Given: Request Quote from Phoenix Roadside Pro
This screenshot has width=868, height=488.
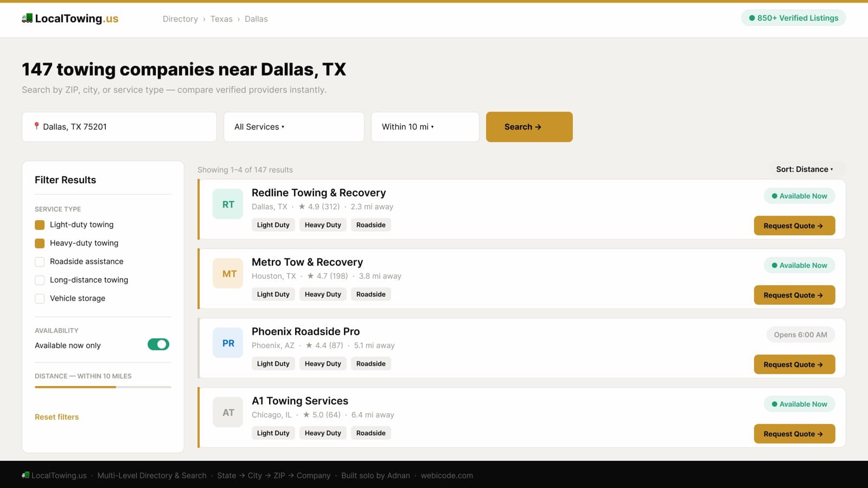Looking at the screenshot, I should pos(794,364).
